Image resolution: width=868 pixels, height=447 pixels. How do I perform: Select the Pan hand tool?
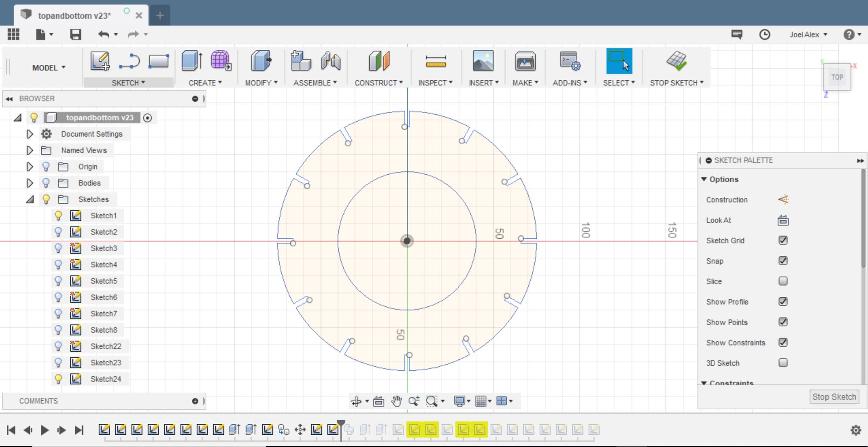pos(396,401)
